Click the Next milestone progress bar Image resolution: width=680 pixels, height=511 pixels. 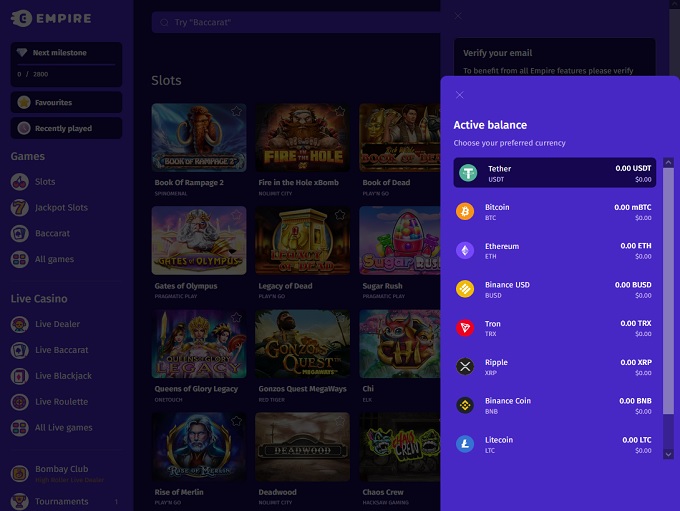pos(66,65)
